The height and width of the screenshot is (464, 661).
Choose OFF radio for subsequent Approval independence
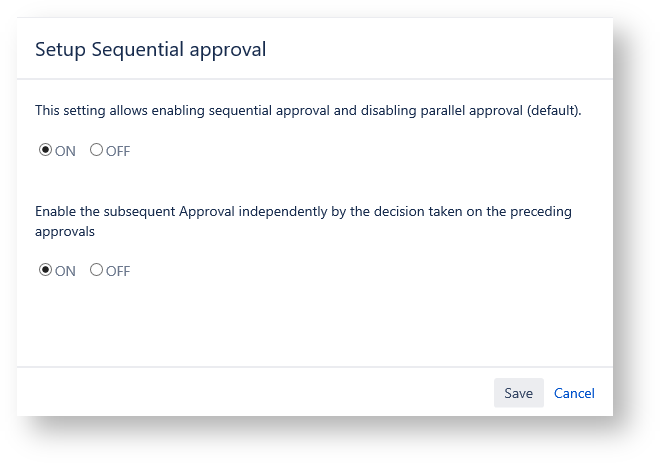[96, 270]
